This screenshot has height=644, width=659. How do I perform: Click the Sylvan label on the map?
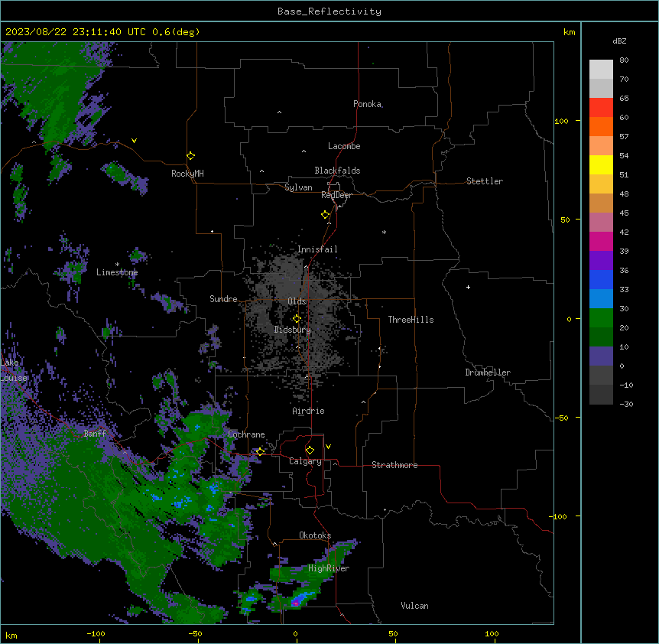[x=298, y=187]
